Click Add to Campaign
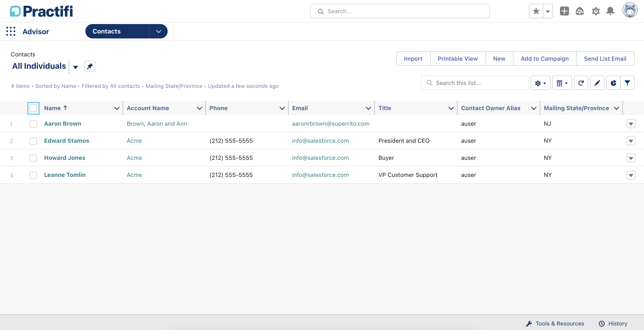 pos(544,58)
